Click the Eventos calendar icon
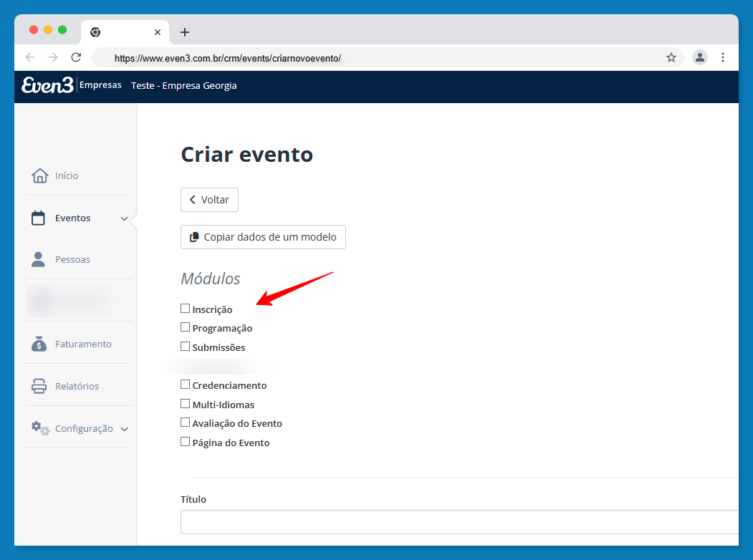 coord(39,218)
